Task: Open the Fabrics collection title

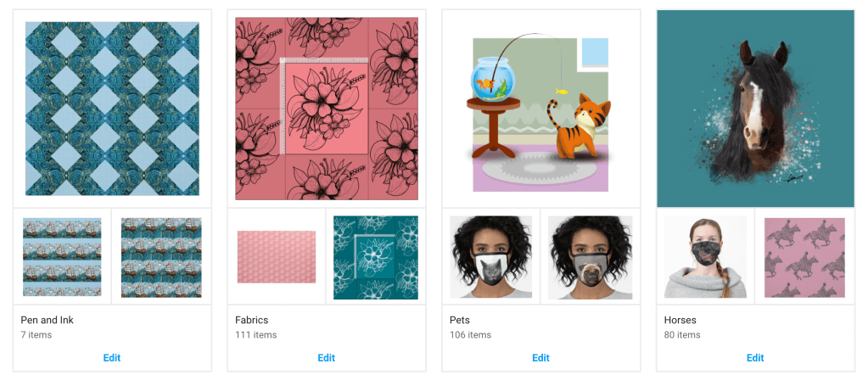Action: tap(252, 320)
